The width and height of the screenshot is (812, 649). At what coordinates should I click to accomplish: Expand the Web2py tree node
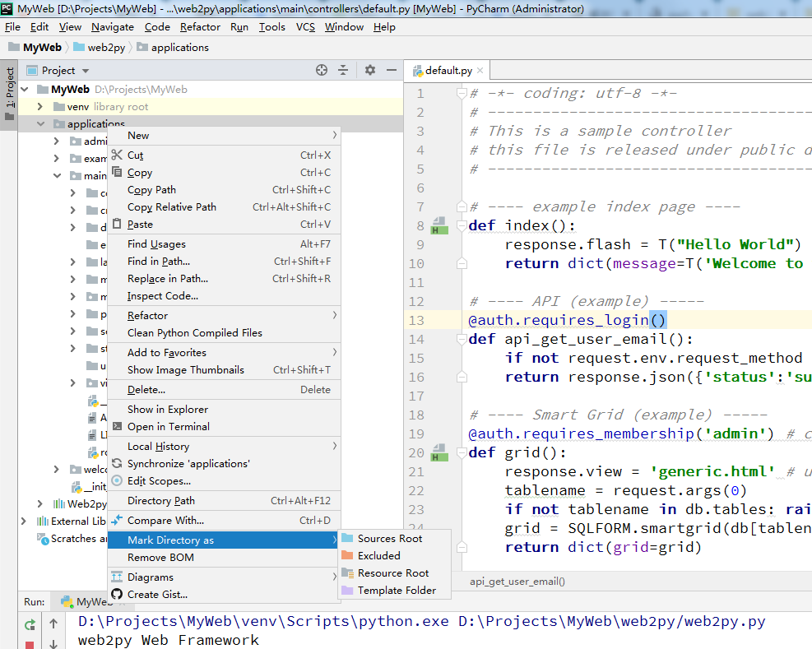[x=40, y=503]
